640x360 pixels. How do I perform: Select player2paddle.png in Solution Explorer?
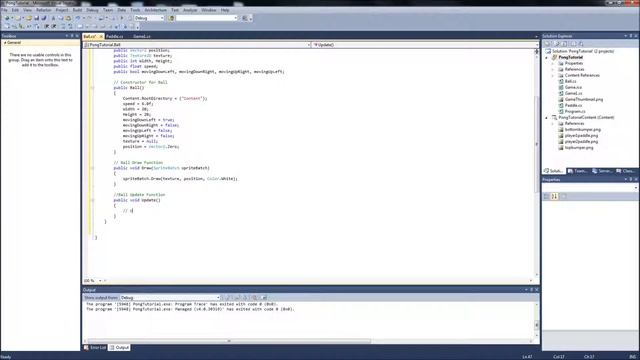(x=581, y=142)
